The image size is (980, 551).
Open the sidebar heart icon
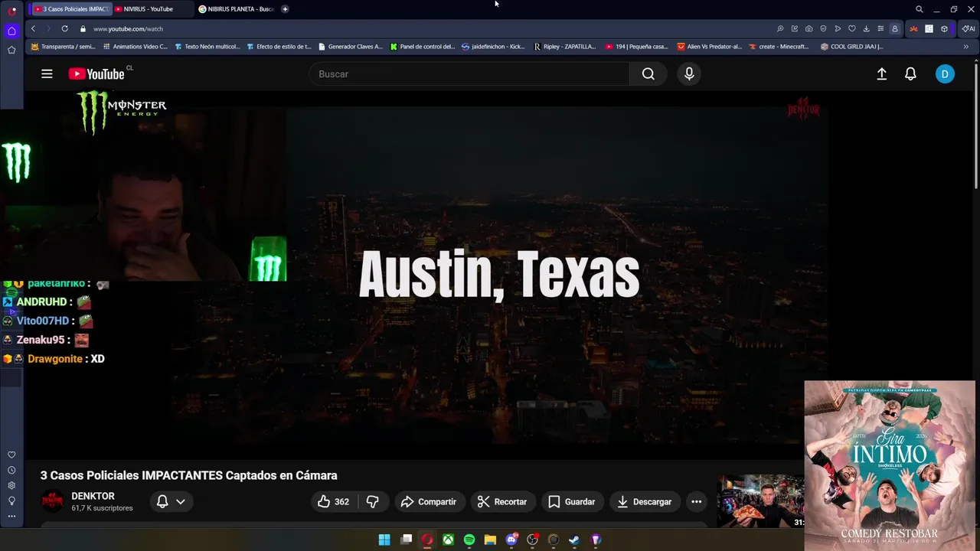click(x=11, y=455)
